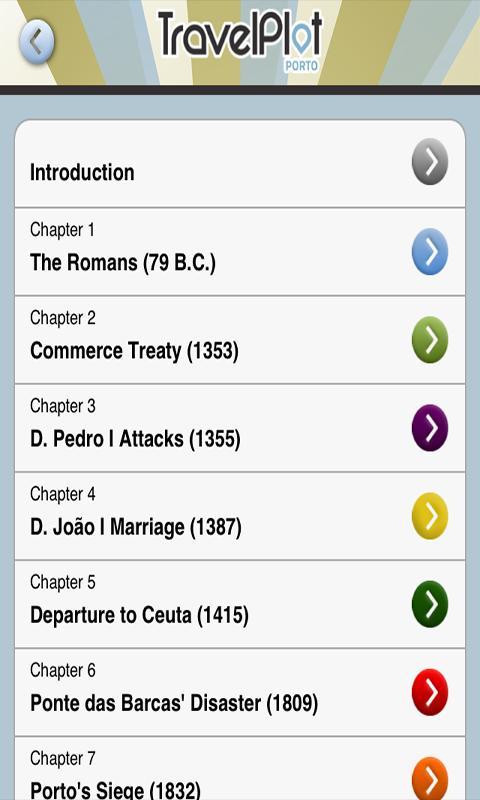Select Commerce Treaty (1353) title text
The image size is (480, 800).
tap(134, 351)
